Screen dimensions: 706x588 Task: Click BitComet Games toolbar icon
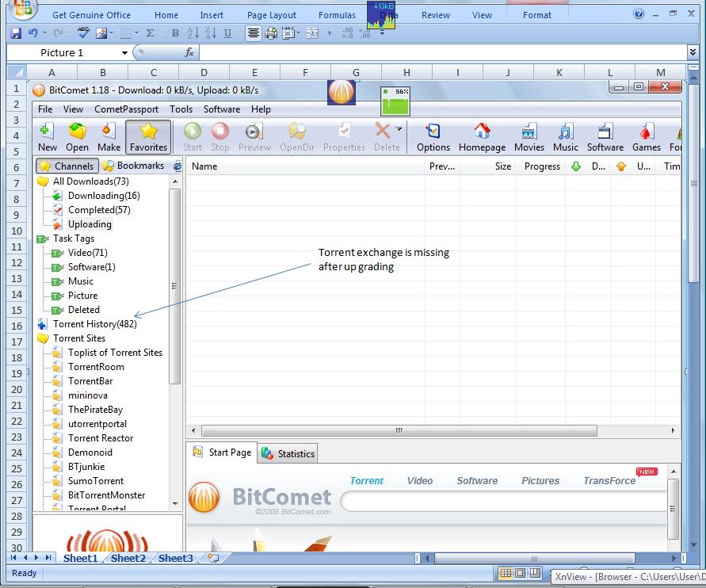coord(646,137)
